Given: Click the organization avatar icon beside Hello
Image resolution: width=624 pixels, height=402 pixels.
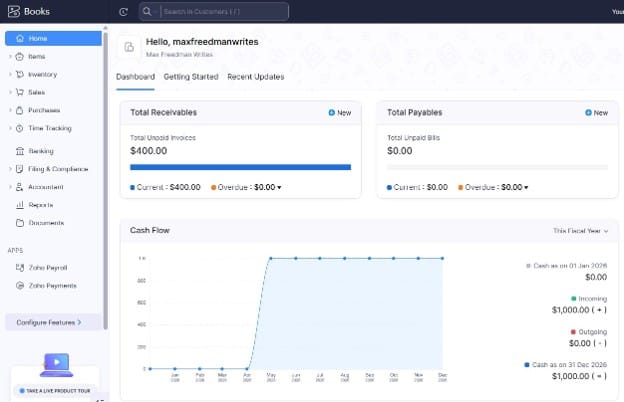Looking at the screenshot, I should click(x=129, y=47).
